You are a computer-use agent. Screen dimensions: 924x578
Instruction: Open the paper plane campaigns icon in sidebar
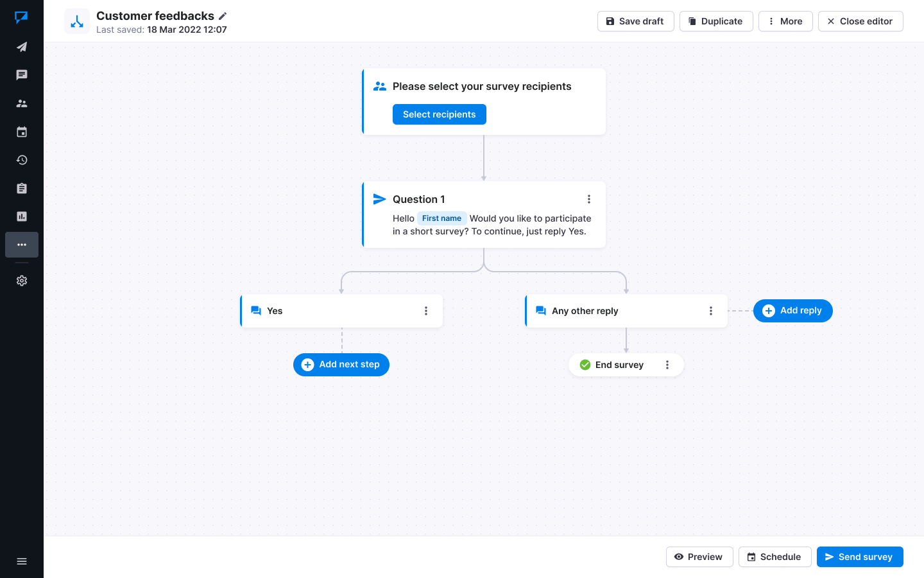point(22,46)
